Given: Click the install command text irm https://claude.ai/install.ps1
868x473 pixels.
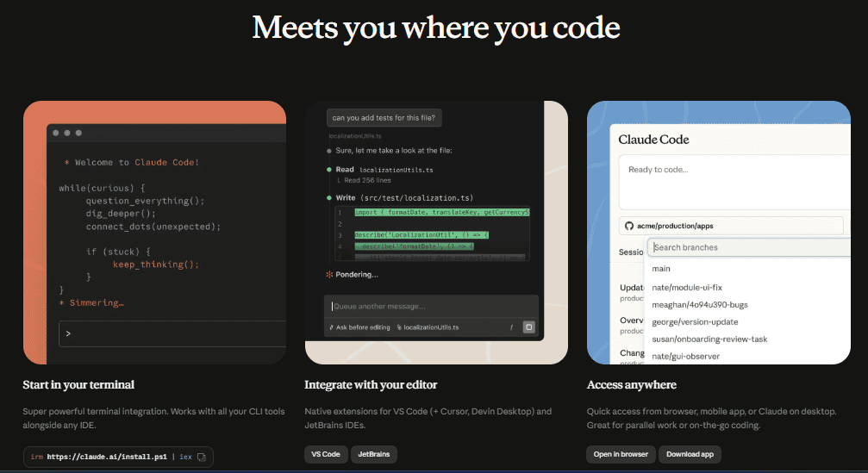Looking at the screenshot, I should pos(98,457).
